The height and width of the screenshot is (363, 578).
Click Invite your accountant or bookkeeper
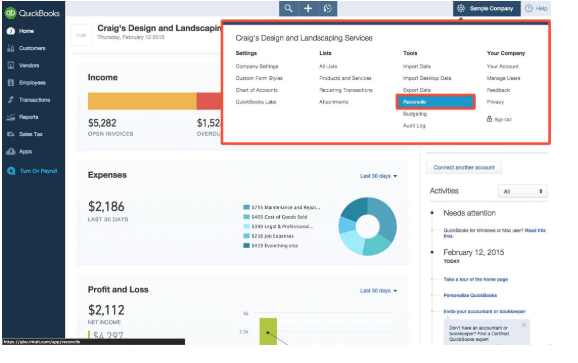pos(484,311)
